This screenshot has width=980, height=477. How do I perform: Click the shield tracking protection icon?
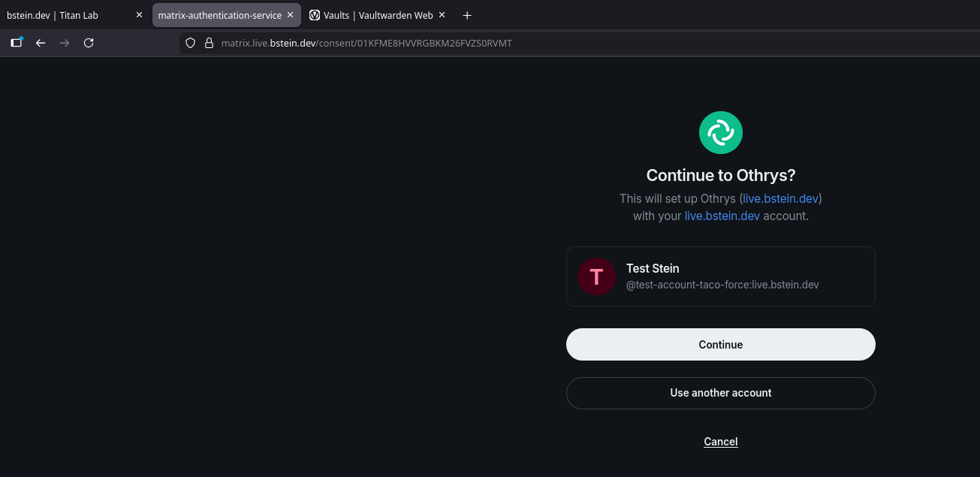coord(190,43)
